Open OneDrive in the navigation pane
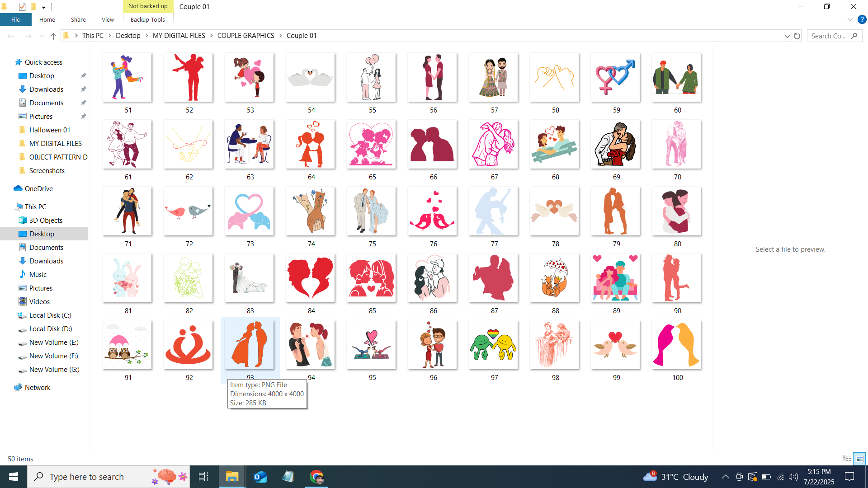The width and height of the screenshot is (868, 488). coord(38,189)
